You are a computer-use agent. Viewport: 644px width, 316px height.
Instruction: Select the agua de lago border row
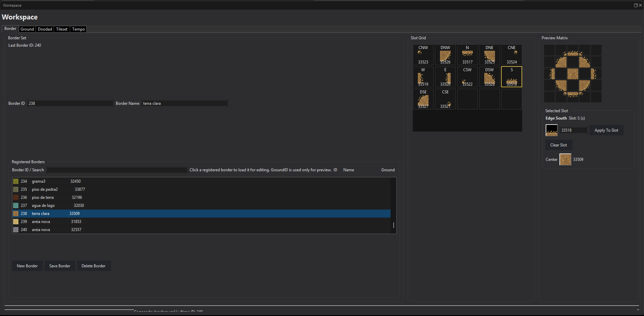point(201,206)
